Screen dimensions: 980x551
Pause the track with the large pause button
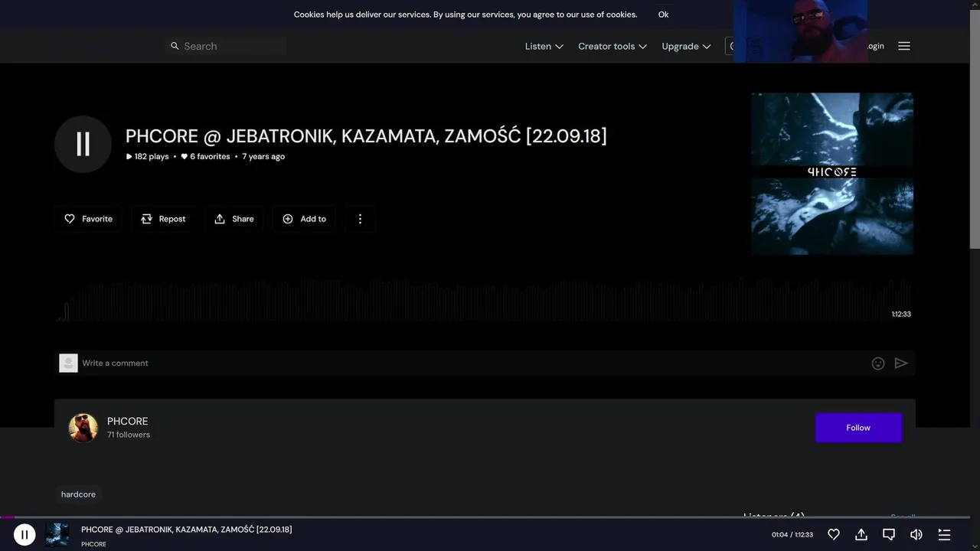coord(83,144)
